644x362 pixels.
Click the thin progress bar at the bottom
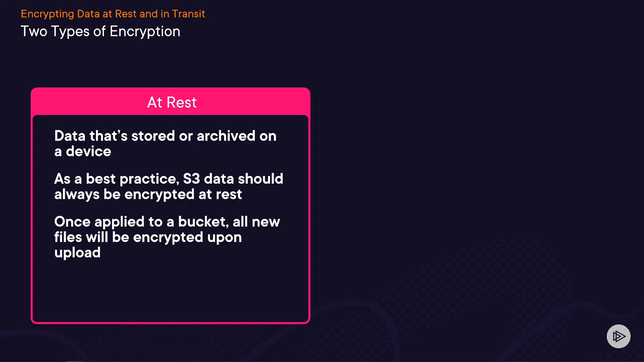74,361
